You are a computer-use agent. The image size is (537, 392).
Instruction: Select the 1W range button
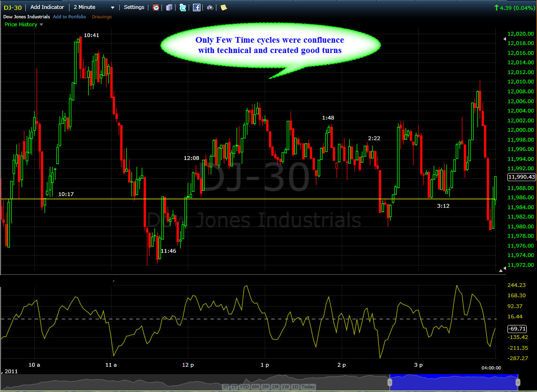click(285, 386)
